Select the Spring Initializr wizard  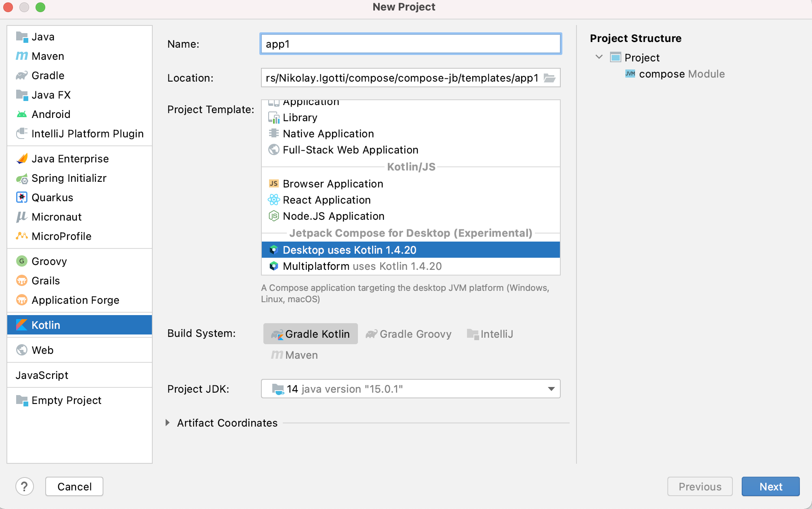[69, 178]
